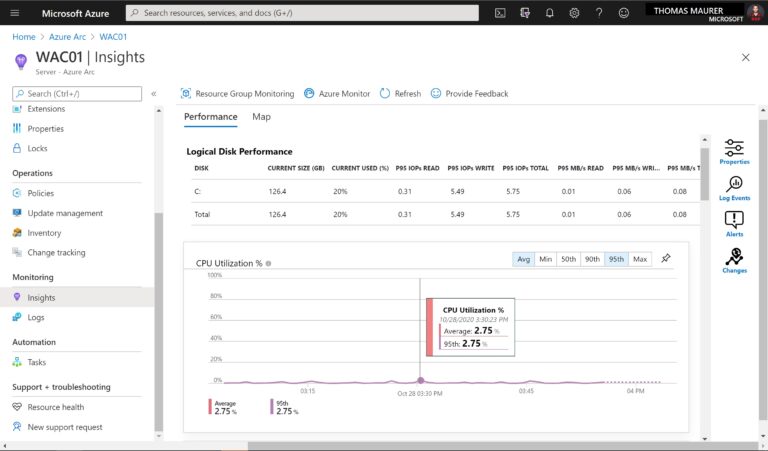Viewport: 768px width, 451px height.
Task: Click the left sidebar vertical scrollbar
Action: (159, 322)
